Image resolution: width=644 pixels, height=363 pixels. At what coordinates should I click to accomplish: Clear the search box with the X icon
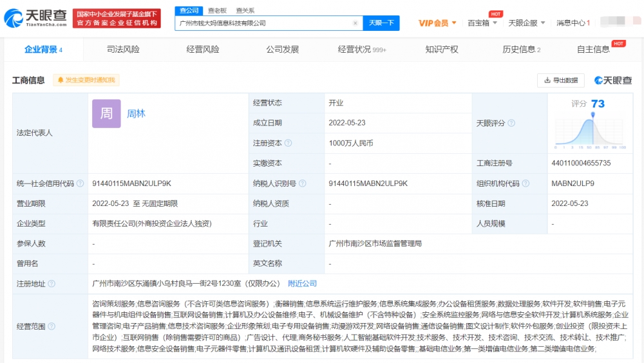tap(355, 23)
